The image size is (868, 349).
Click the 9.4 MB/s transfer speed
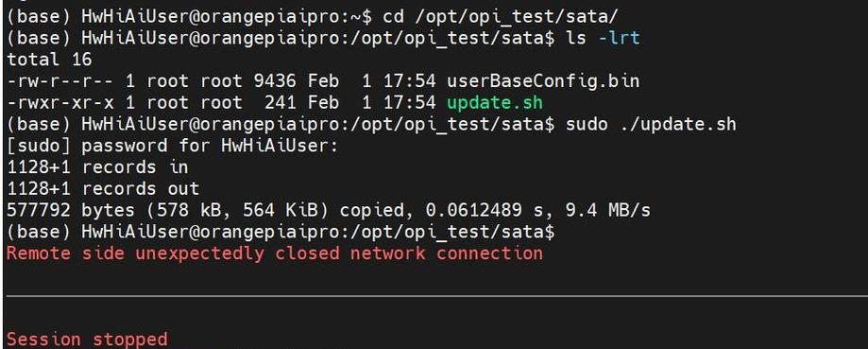tap(608, 211)
